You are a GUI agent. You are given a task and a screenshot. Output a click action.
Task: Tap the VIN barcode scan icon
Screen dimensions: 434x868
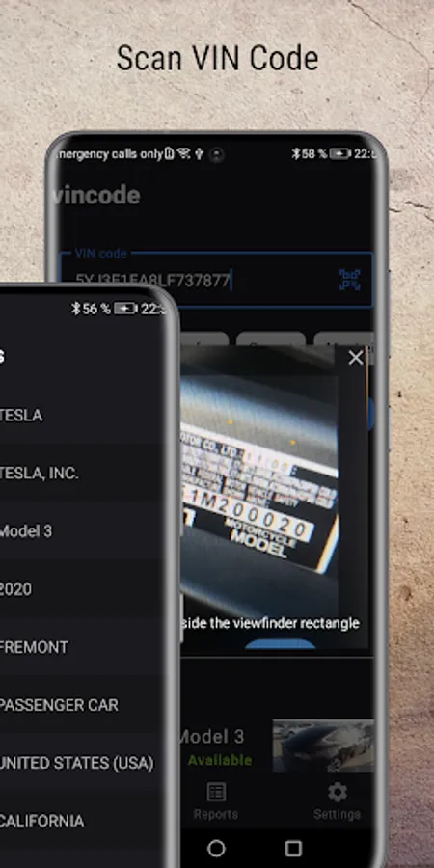350,280
